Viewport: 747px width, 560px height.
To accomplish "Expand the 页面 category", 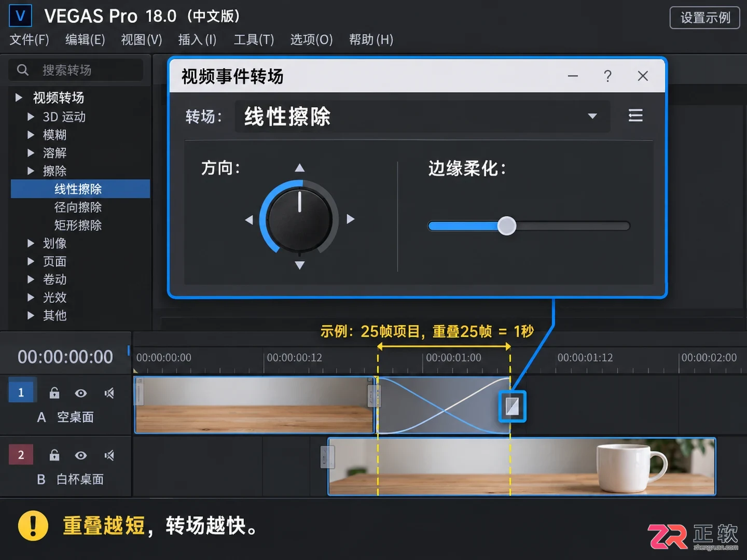I will click(x=31, y=261).
